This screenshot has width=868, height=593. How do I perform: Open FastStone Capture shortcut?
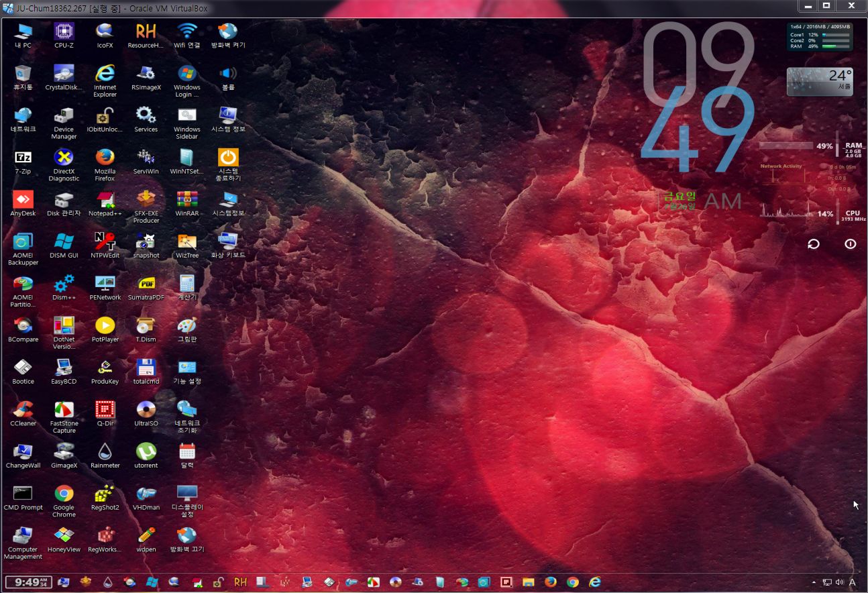(x=64, y=417)
